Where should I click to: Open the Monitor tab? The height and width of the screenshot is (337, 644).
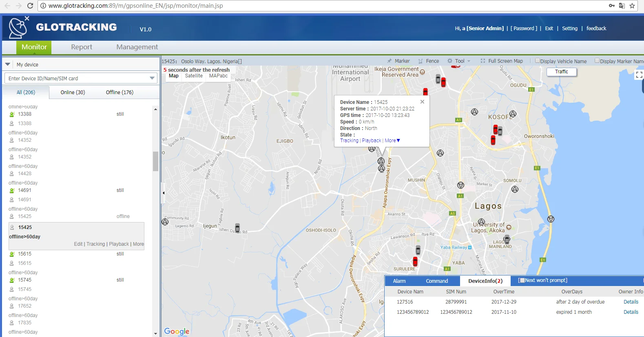34,47
